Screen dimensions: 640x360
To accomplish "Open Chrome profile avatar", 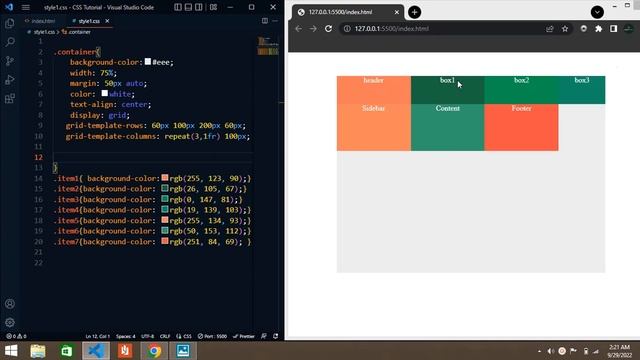I will (629, 29).
